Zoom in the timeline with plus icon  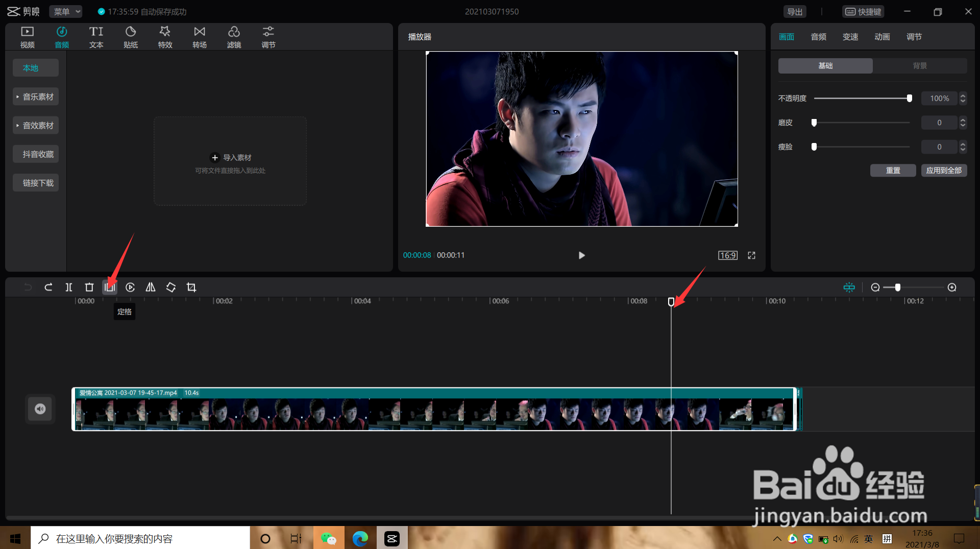[x=952, y=288]
